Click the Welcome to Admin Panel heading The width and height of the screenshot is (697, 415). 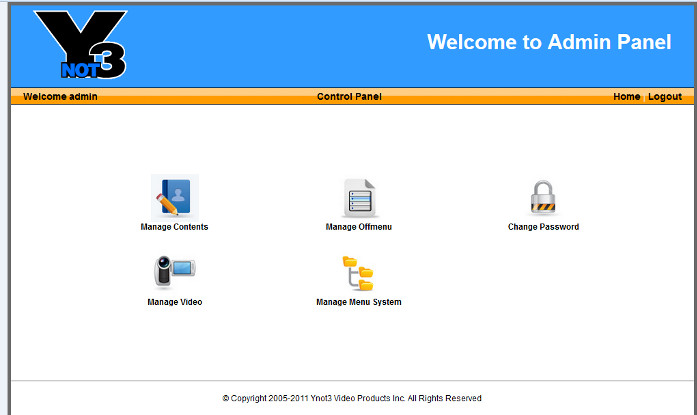click(548, 42)
